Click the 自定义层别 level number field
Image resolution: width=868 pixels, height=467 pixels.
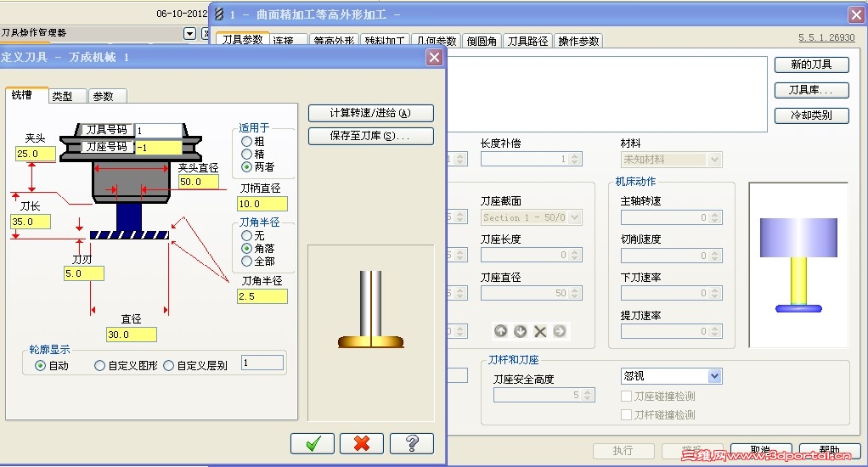coord(262,363)
